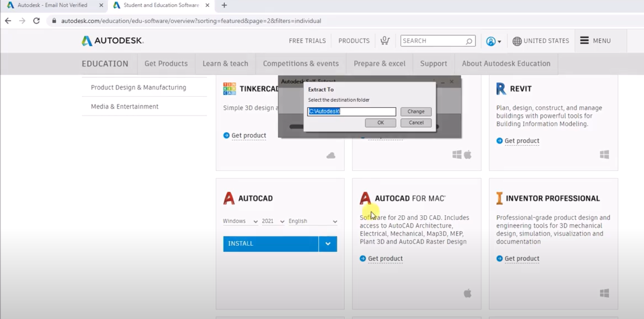Click Inventor Professional Get product link
Image resolution: width=644 pixels, height=319 pixels.
coord(521,259)
